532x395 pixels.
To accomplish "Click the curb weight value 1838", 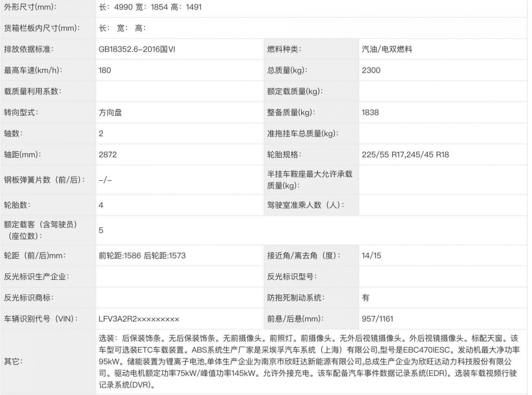I will click(370, 113).
